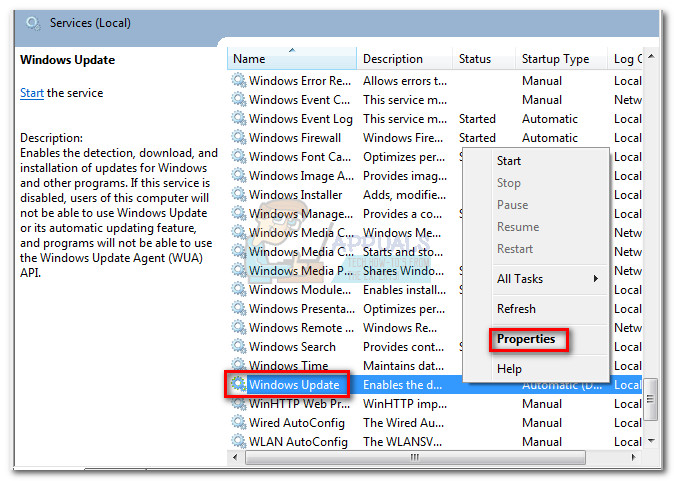Select the Windows Installer service

[295, 194]
